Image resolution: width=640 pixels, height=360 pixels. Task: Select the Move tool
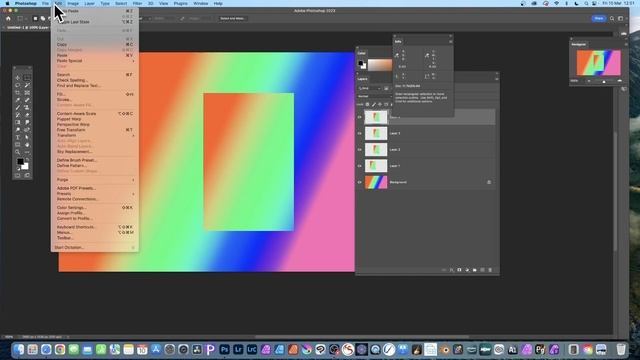pos(18,78)
